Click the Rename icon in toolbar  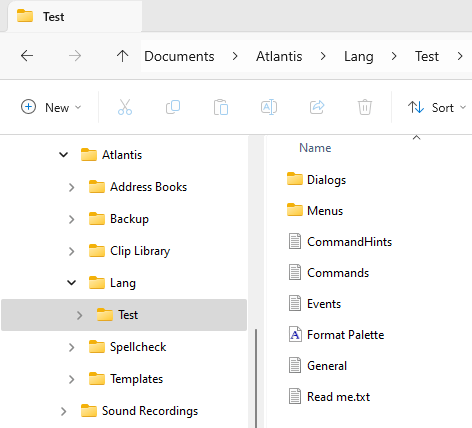tap(269, 107)
